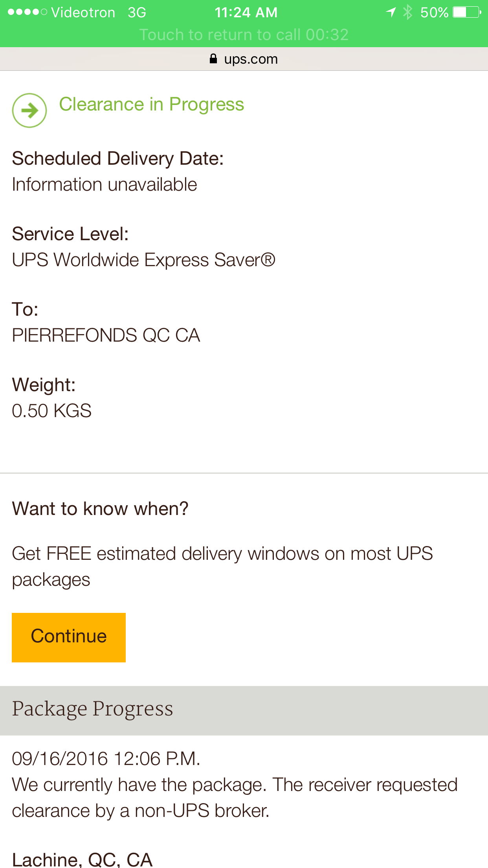The width and height of the screenshot is (488, 868).
Task: Tap the 11:24 AM clock in status bar
Action: tap(246, 13)
